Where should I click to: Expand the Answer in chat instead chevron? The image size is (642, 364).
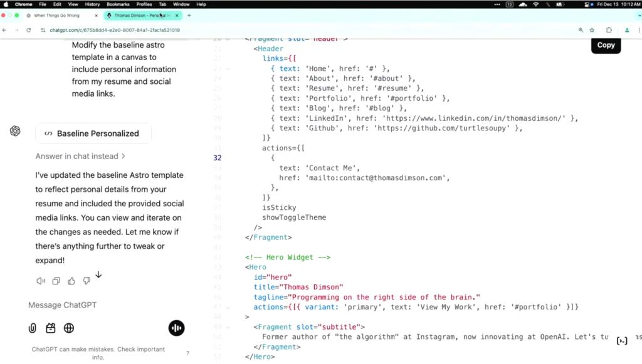(x=124, y=157)
